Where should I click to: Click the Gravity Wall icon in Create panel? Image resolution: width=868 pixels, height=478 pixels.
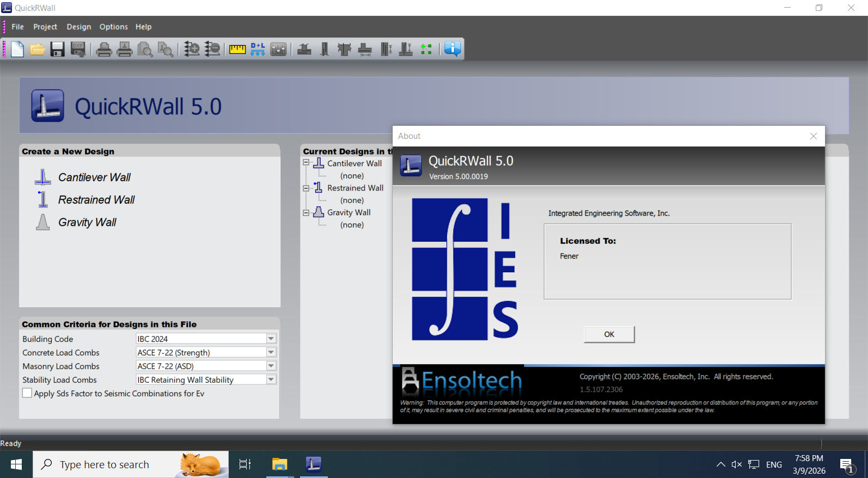(43, 222)
